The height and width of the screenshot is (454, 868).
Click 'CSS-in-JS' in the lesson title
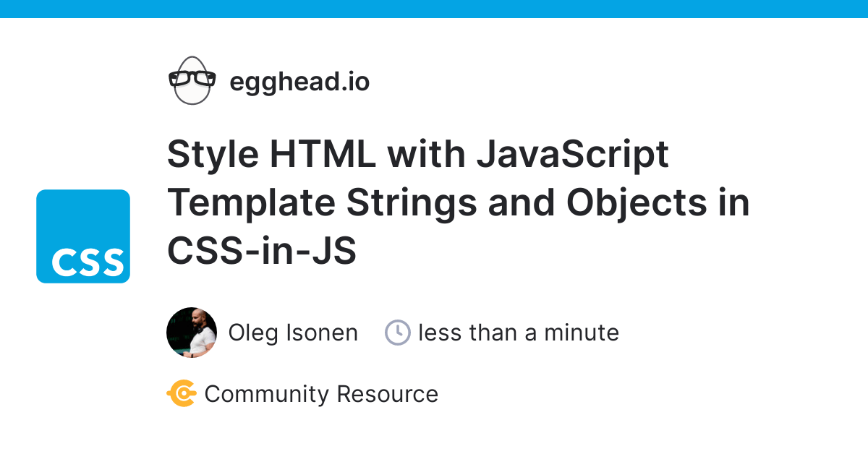pyautogui.click(x=262, y=251)
